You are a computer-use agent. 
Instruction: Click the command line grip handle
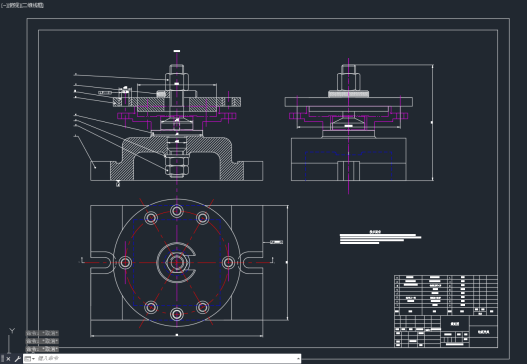pyautogui.click(x=2, y=359)
